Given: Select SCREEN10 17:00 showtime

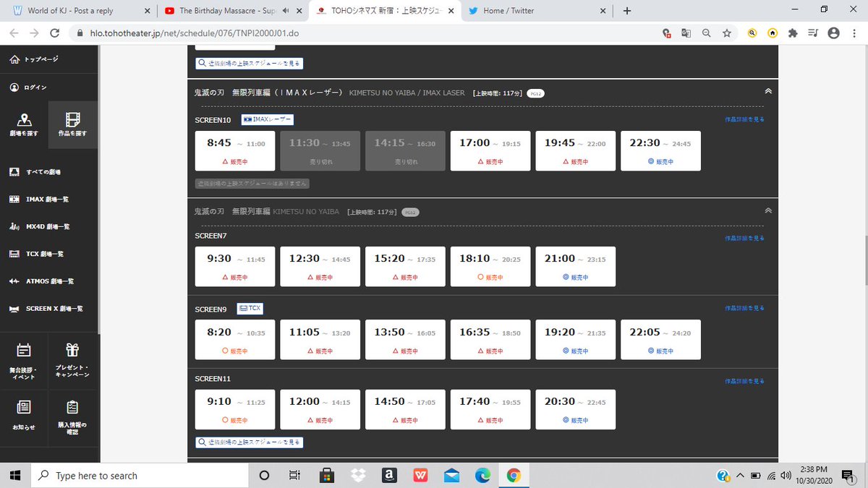Looking at the screenshot, I should tap(490, 151).
